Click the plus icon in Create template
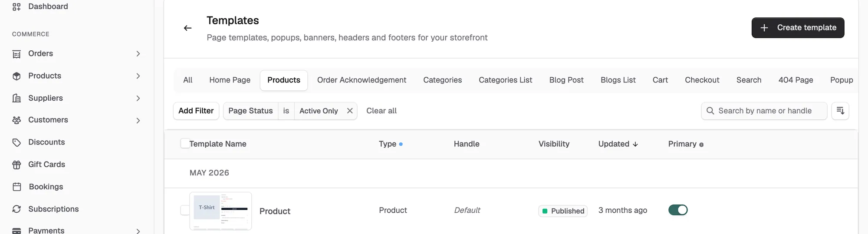Image resolution: width=868 pixels, height=234 pixels. [x=764, y=28]
